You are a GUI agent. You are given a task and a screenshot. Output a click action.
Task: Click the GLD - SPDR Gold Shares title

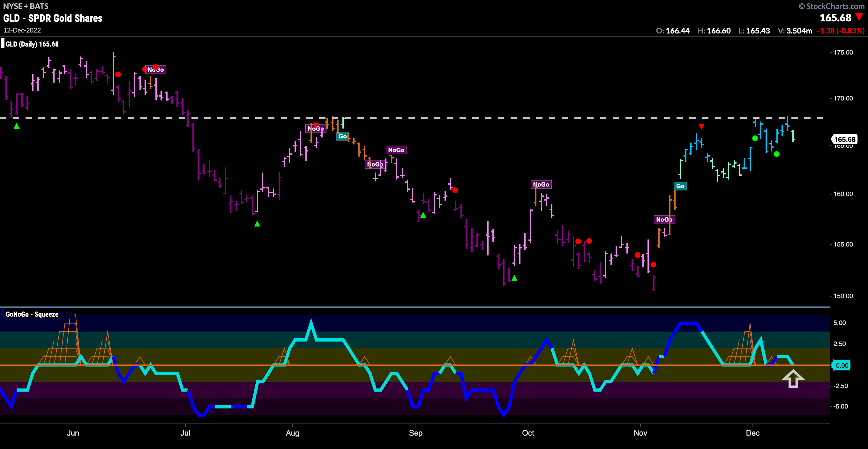(53, 18)
